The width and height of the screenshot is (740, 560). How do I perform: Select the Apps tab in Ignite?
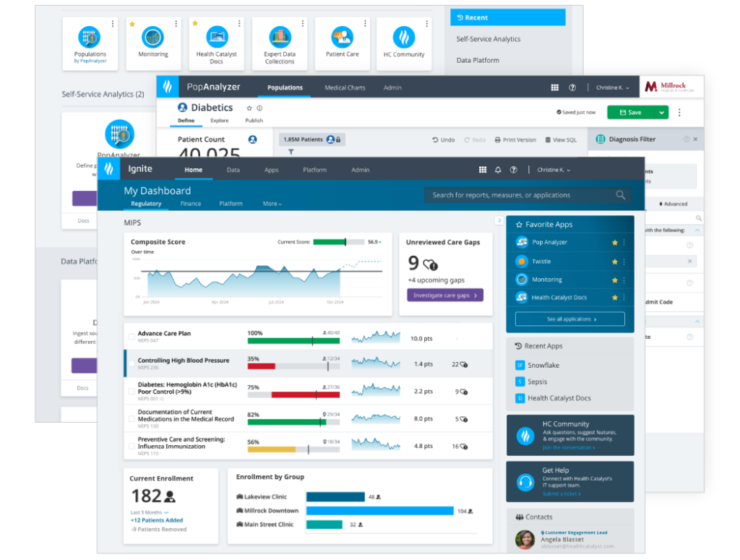tap(272, 170)
